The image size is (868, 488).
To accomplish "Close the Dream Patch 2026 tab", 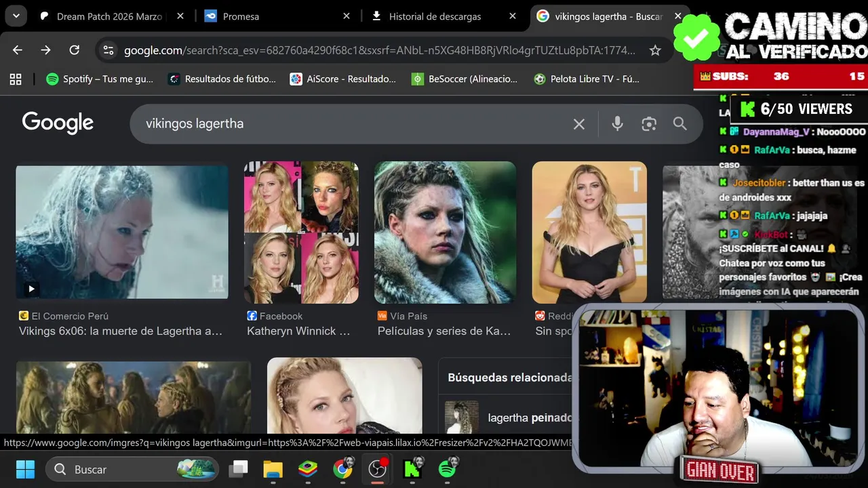I will coord(180,16).
